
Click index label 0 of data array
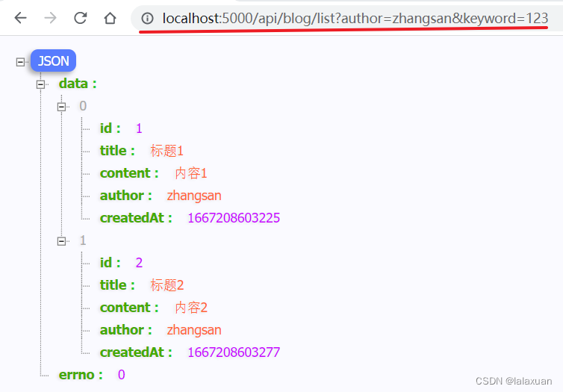click(x=83, y=106)
